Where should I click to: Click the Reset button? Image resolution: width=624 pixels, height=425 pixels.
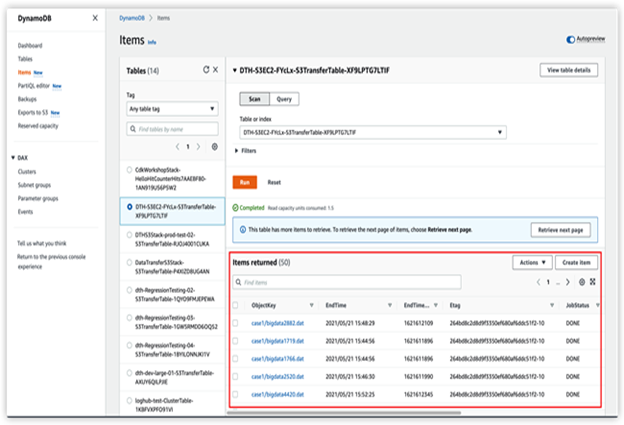(274, 182)
